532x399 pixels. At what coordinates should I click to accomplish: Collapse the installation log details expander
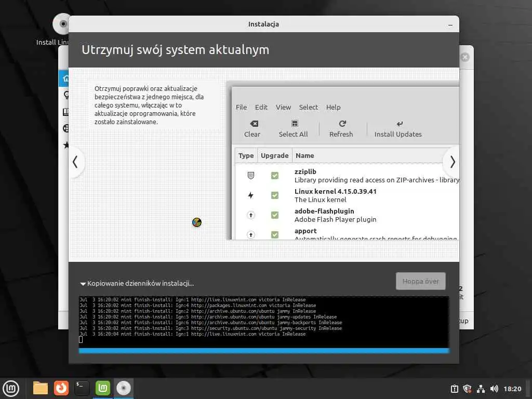tap(83, 284)
